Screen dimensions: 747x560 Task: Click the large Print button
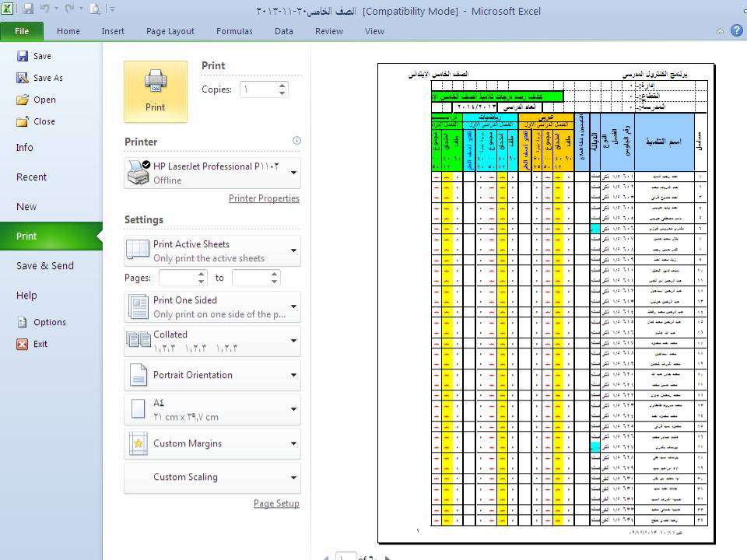pos(156,91)
